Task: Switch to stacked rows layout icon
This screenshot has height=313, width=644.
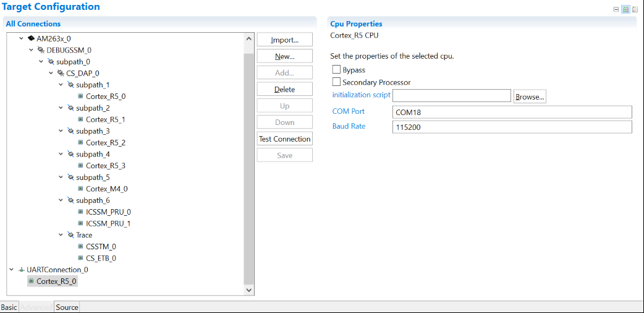Action: tap(635, 9)
